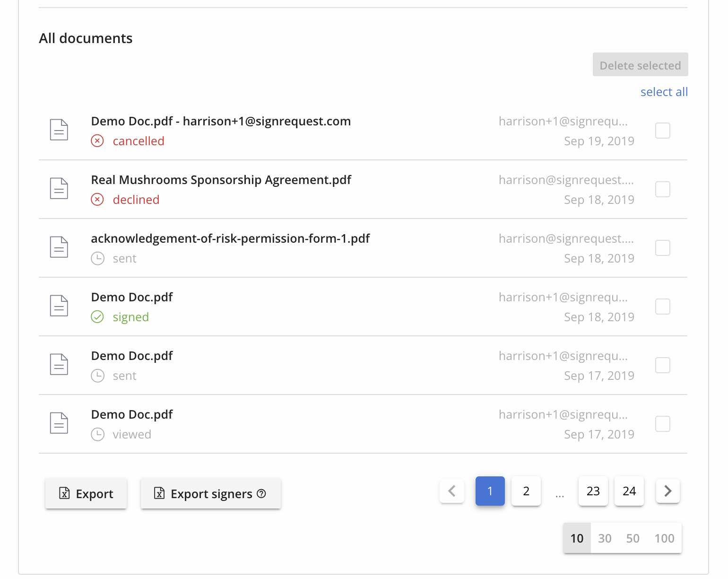This screenshot has height=579, width=728.
Task: Show 10 documents per page
Action: (577, 538)
